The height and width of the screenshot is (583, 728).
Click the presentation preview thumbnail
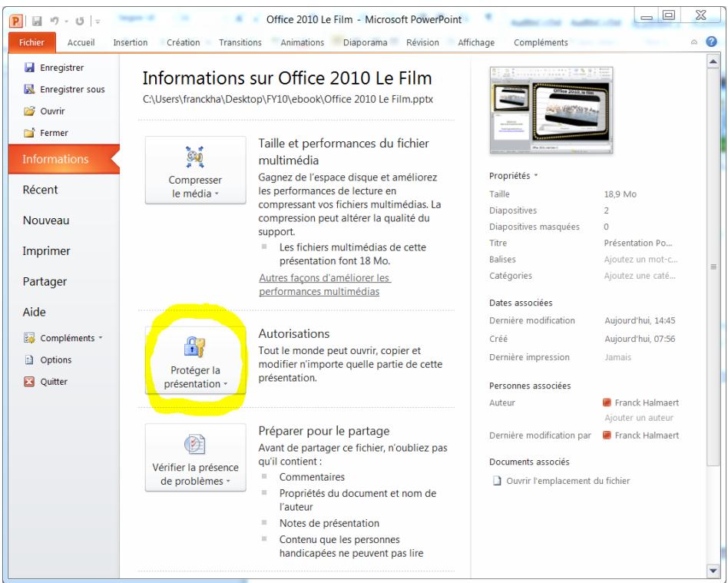point(551,110)
